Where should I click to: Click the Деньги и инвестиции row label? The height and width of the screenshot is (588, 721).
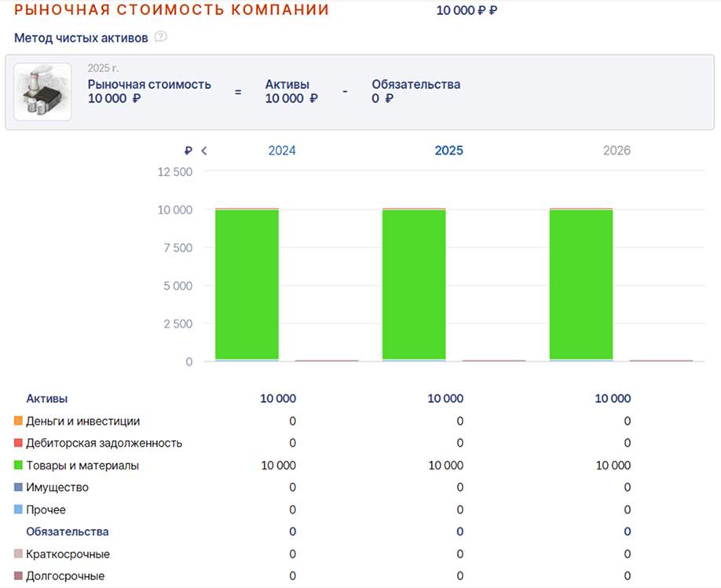tap(82, 421)
